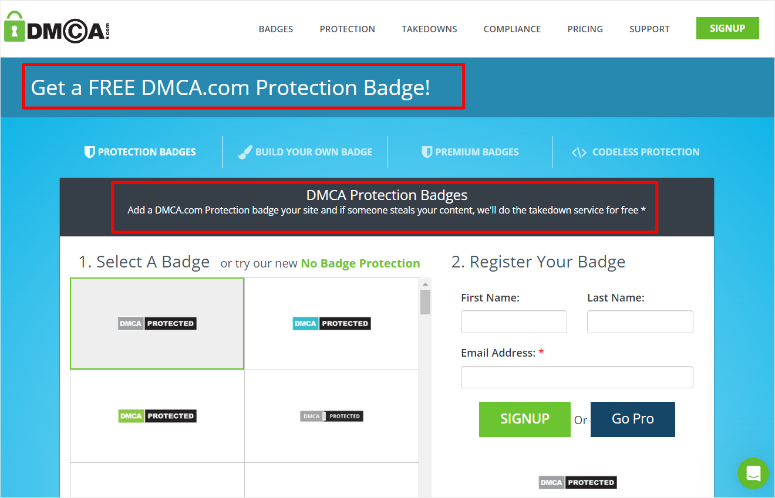775x498 pixels.
Task: Click the badge list scrollbar up arrow
Action: tap(425, 285)
